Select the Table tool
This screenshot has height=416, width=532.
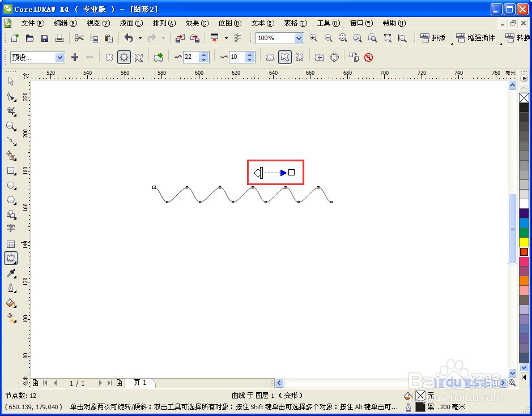[11, 244]
